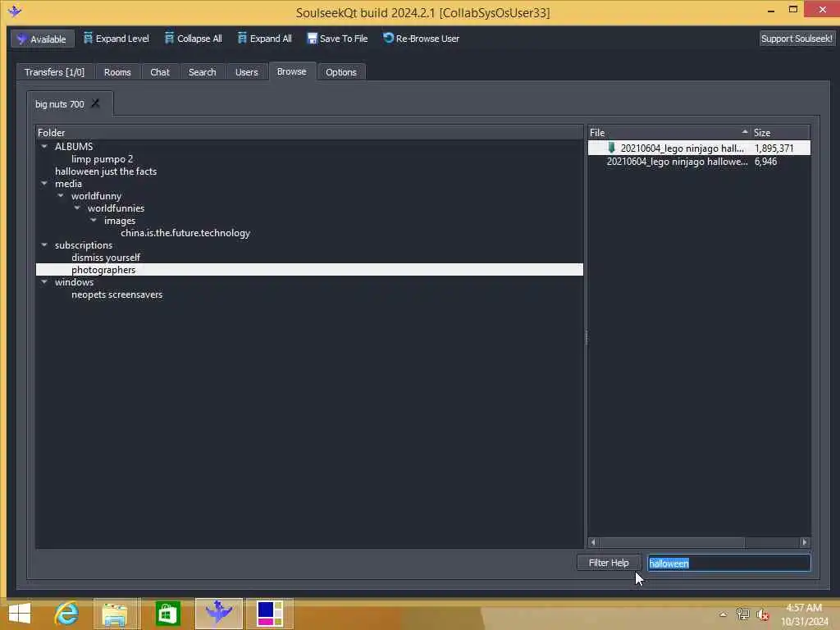Open the Options tab

pyautogui.click(x=340, y=72)
